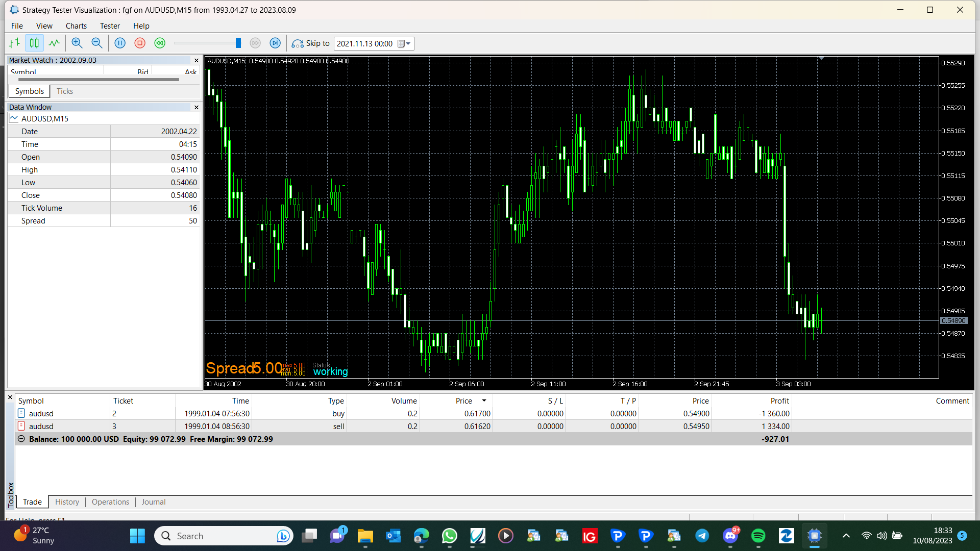Screen dimensions: 980x551
Task: Click the -1 360.00 profit value
Action: point(774,414)
